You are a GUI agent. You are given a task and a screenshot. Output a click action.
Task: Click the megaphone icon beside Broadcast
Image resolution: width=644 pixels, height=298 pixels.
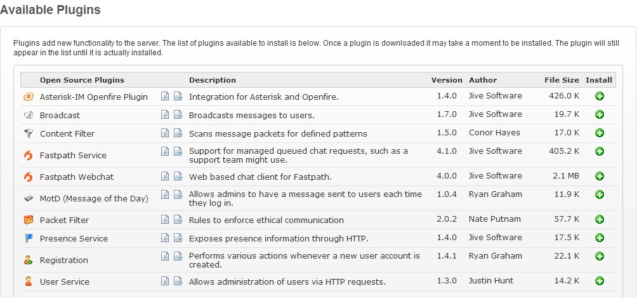28,116
